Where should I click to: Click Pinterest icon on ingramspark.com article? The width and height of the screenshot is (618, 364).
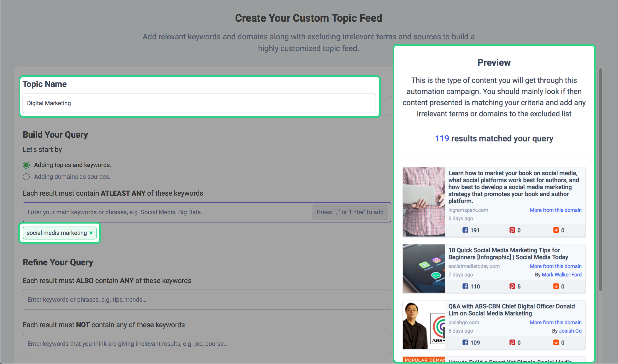point(512,230)
